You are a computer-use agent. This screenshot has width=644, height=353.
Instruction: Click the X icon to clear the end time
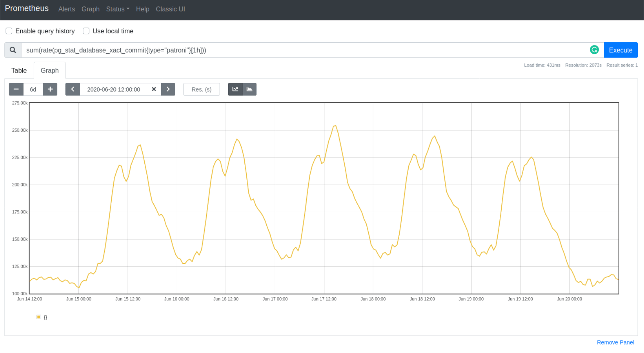(154, 89)
